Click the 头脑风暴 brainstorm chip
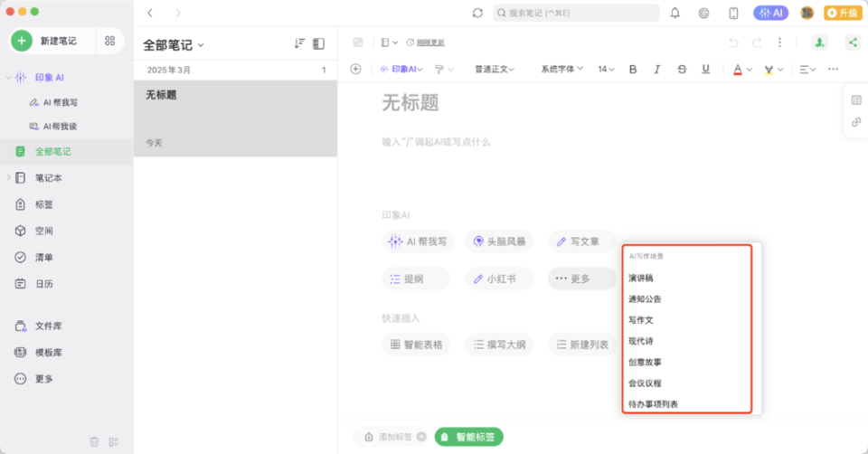This screenshot has height=454, width=868. click(x=499, y=241)
